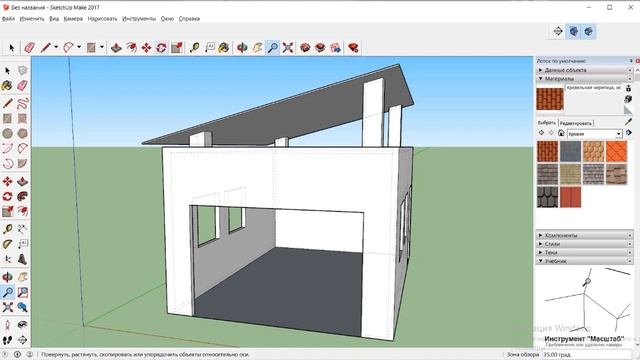Pick the Tape Measure tool in top toolbar
Image resolution: width=640 pixels, height=360 pixels.
[x=194, y=48]
